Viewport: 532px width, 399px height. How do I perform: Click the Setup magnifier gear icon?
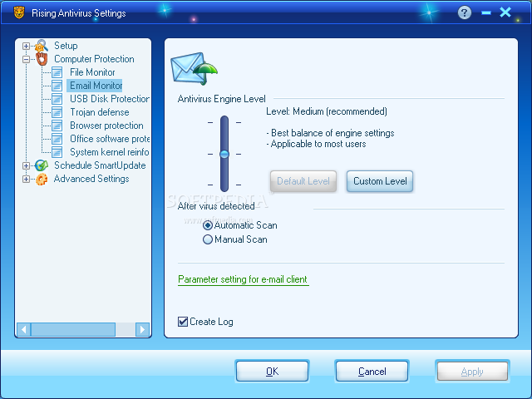click(x=42, y=46)
